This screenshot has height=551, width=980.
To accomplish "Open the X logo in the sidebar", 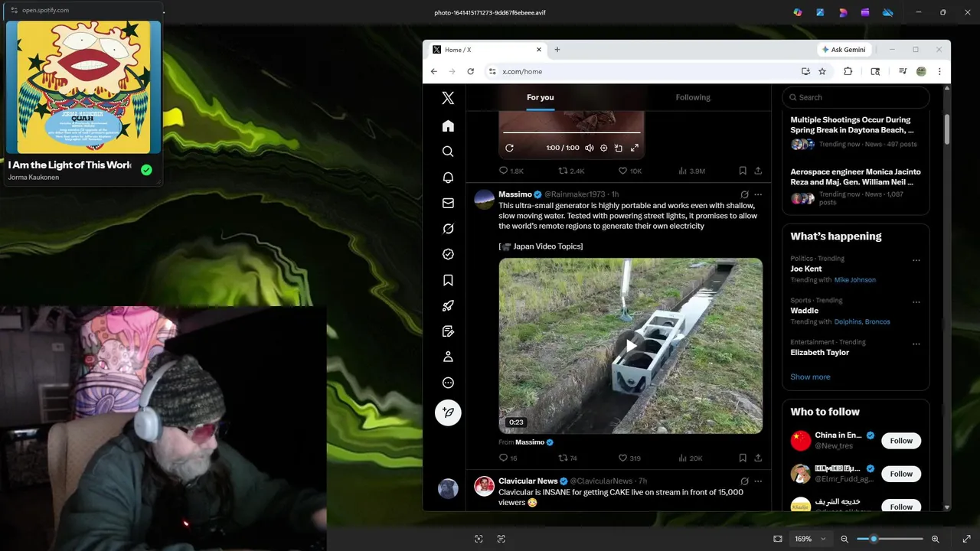I will click(x=448, y=98).
